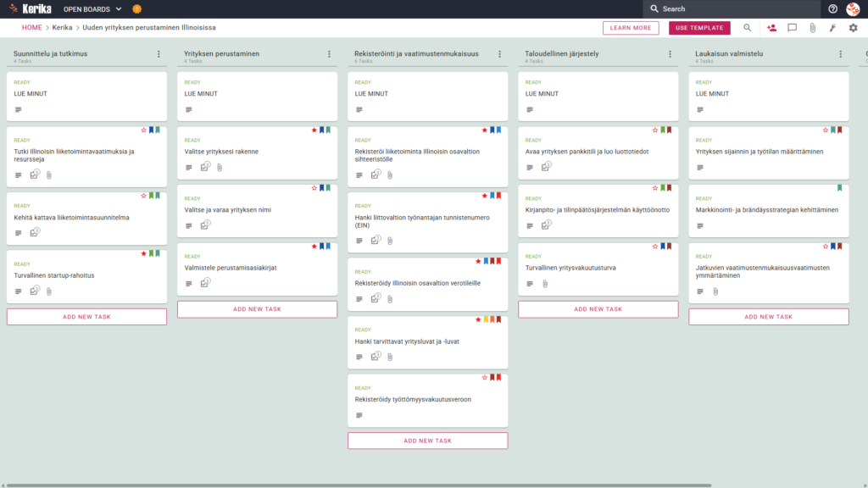Viewport: 868px width, 488px height.
Task: Open the board settings gear icon
Action: (x=853, y=28)
